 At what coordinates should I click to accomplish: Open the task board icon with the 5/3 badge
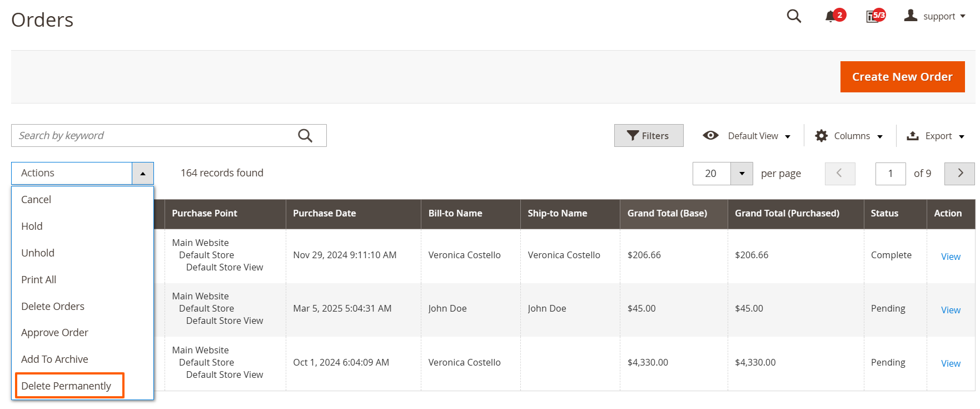click(x=872, y=17)
